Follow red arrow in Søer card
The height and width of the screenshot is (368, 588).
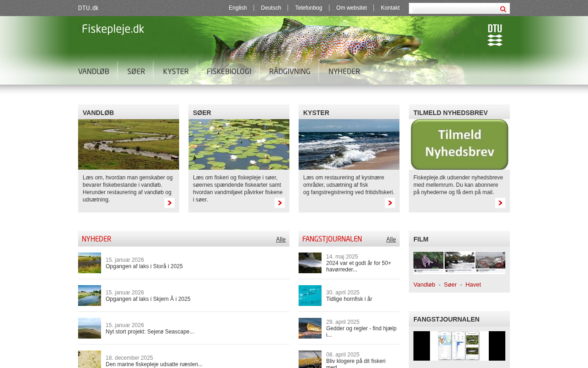280,203
